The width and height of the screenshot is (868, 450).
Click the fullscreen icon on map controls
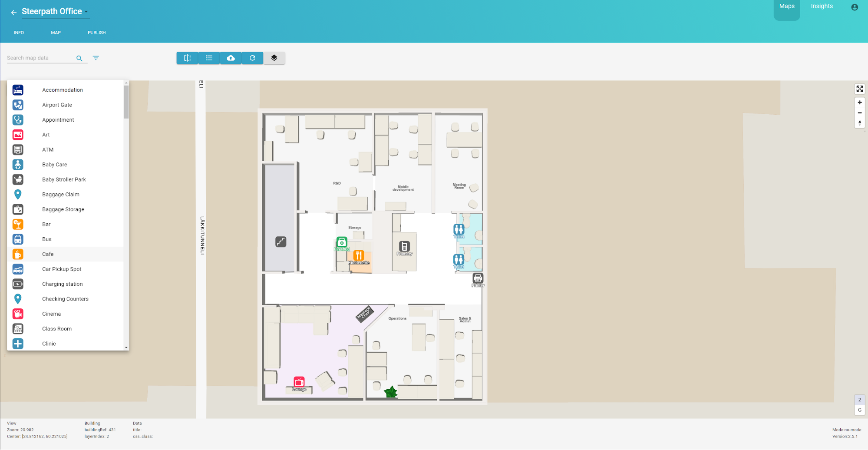tap(859, 89)
